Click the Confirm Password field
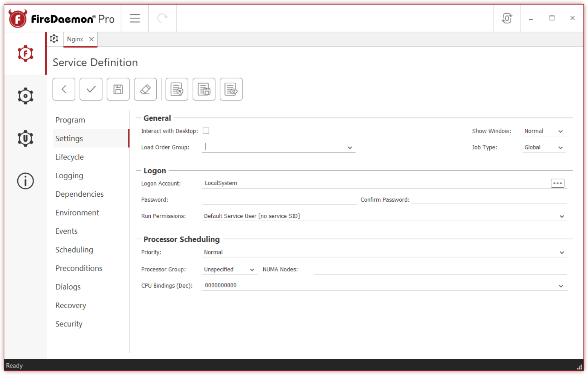This screenshot has width=588, height=375. tap(489, 199)
